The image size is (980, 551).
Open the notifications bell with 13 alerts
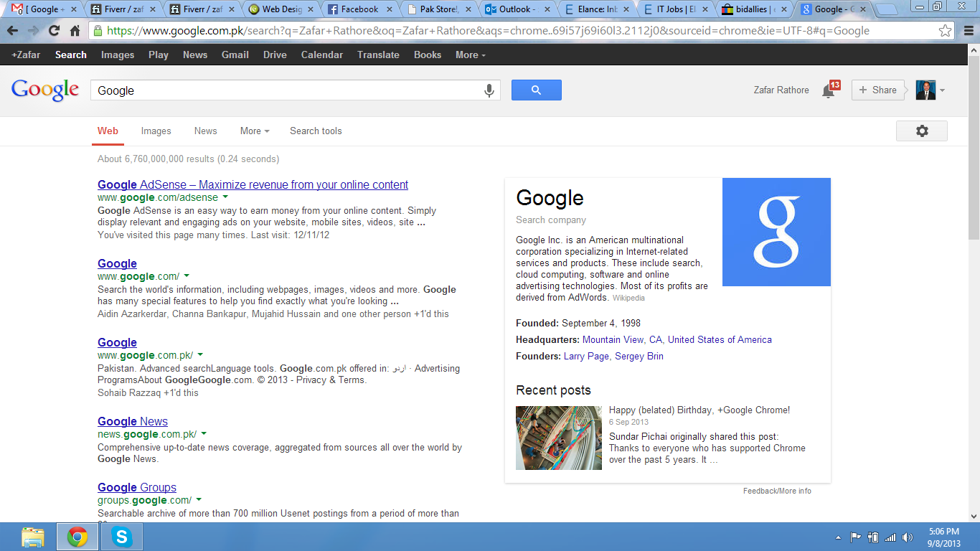click(829, 90)
